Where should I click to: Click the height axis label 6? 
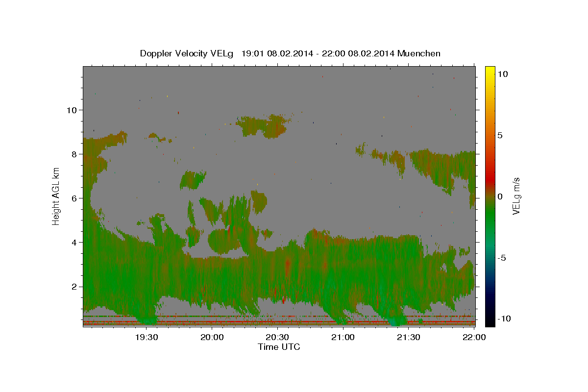point(74,198)
